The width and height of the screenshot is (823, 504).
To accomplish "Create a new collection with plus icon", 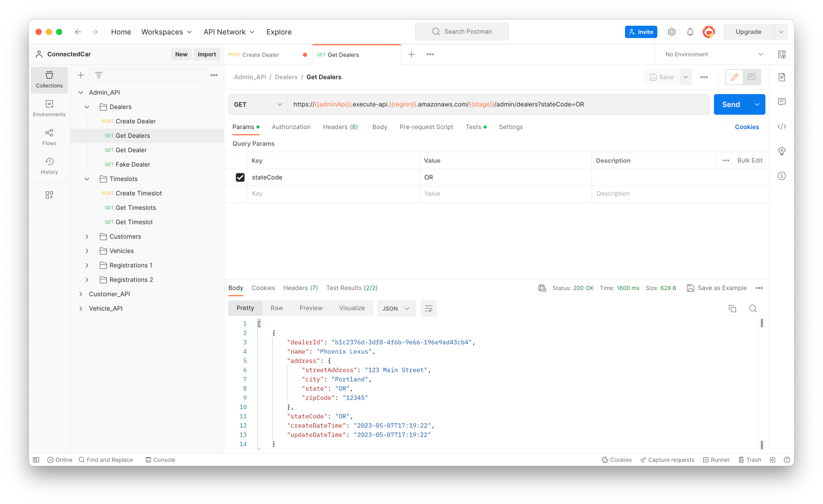I will (x=81, y=75).
